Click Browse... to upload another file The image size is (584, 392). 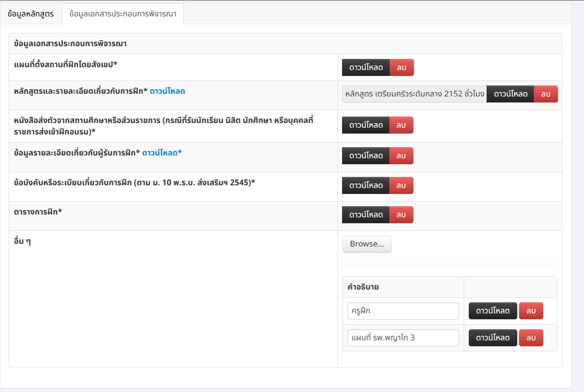pyautogui.click(x=367, y=244)
